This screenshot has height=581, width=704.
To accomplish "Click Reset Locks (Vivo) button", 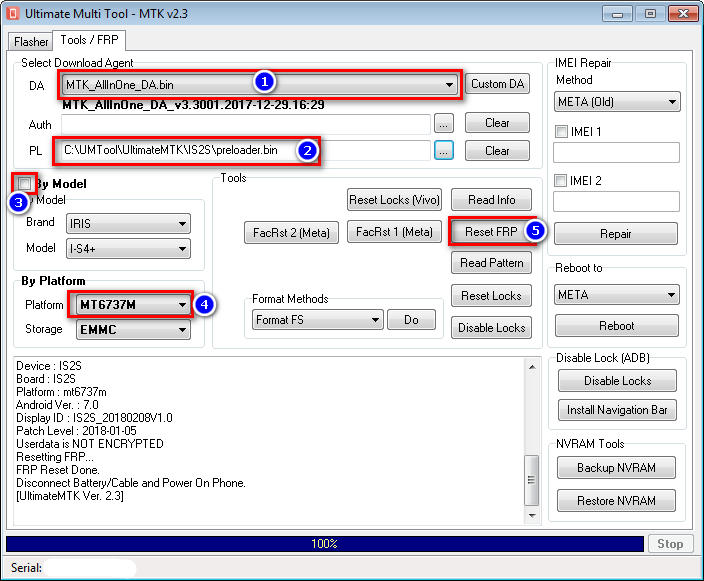I will pyautogui.click(x=394, y=200).
